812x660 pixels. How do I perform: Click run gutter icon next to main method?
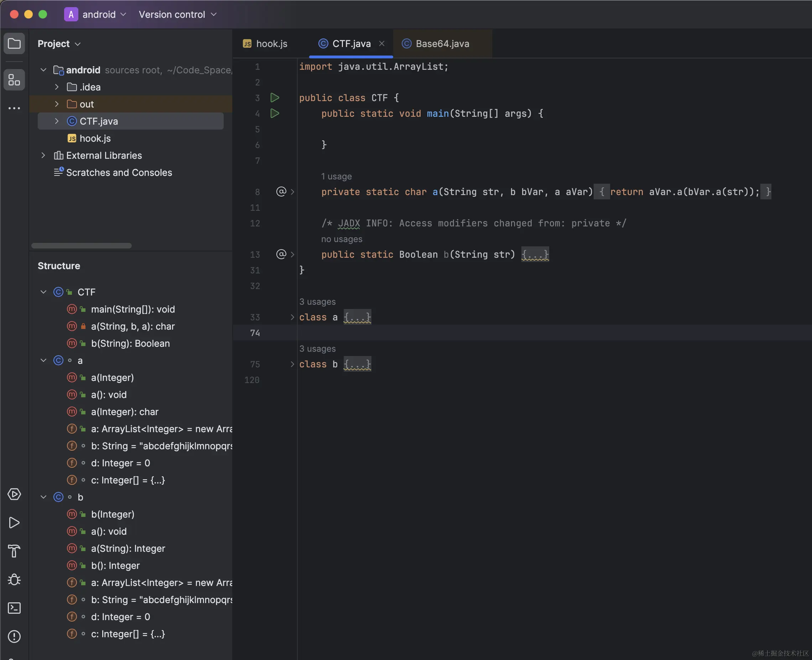tap(275, 113)
